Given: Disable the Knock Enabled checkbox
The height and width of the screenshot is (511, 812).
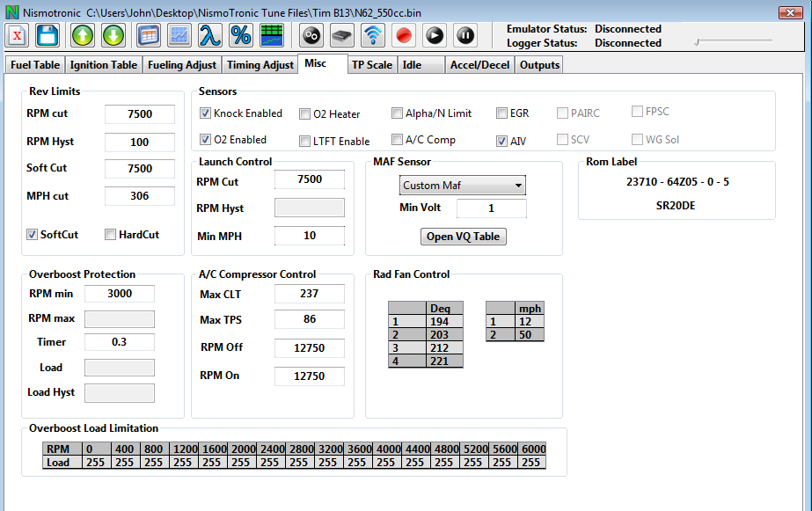Looking at the screenshot, I should click(205, 113).
